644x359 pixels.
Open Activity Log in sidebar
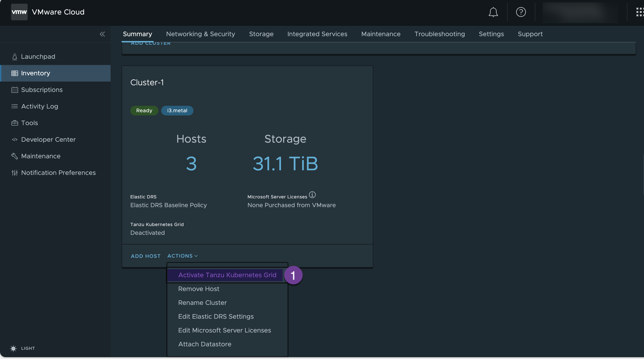[39, 106]
